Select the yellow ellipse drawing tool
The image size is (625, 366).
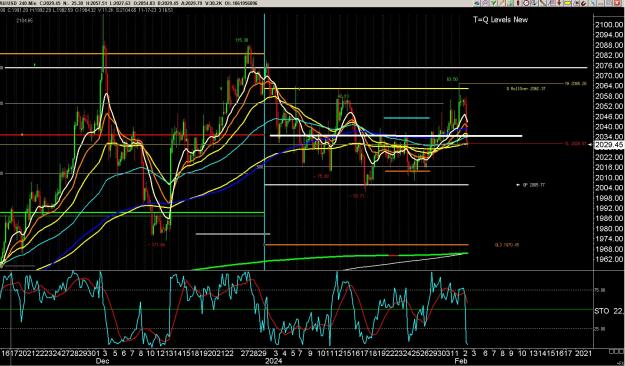click(568, 3)
